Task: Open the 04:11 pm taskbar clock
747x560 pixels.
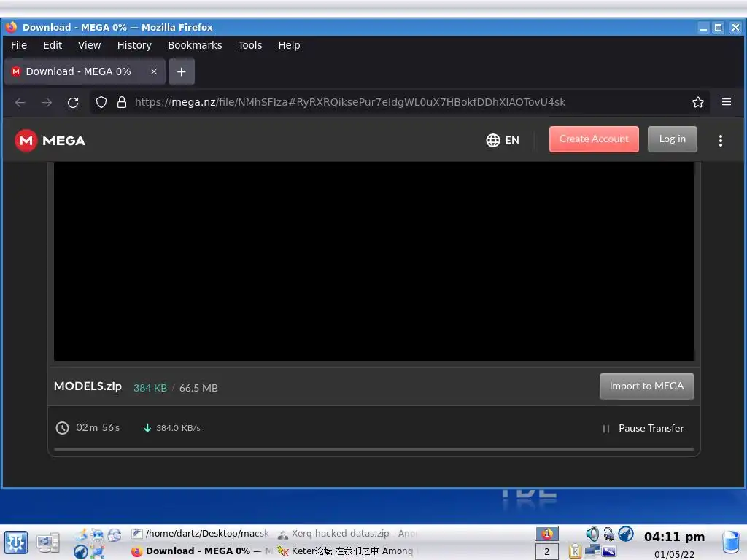Action: pyautogui.click(x=674, y=537)
